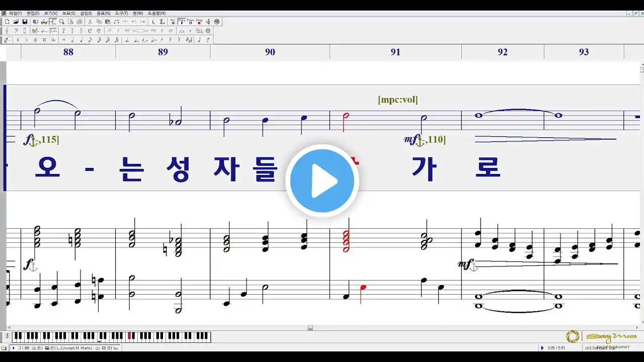
Task: Open the 음표(N) menu
Action: coord(103,13)
